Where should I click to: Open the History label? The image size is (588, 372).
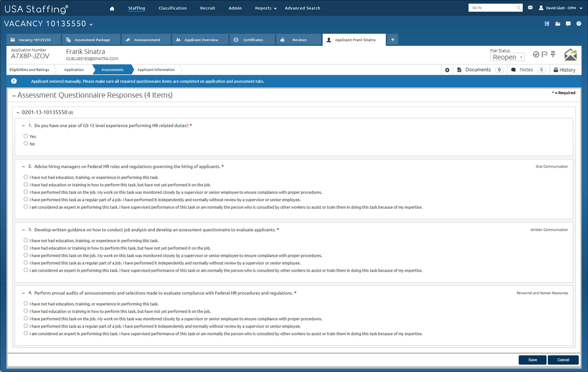pyautogui.click(x=567, y=70)
